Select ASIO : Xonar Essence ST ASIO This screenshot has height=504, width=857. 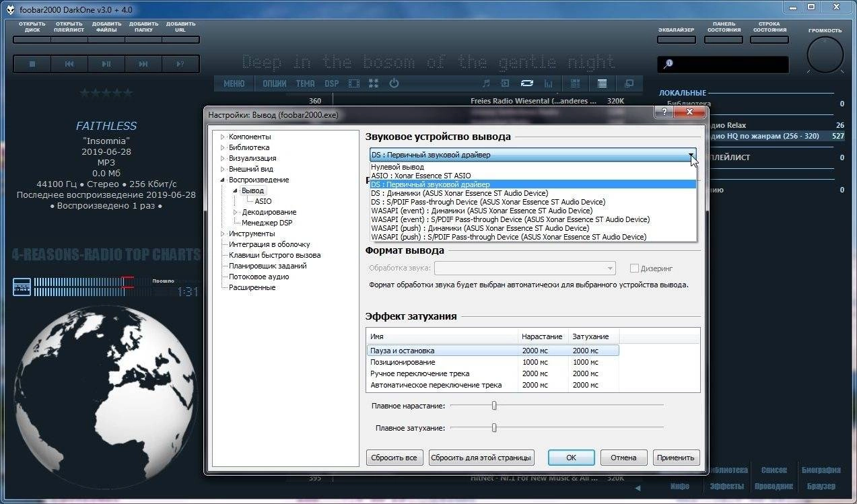click(533, 176)
